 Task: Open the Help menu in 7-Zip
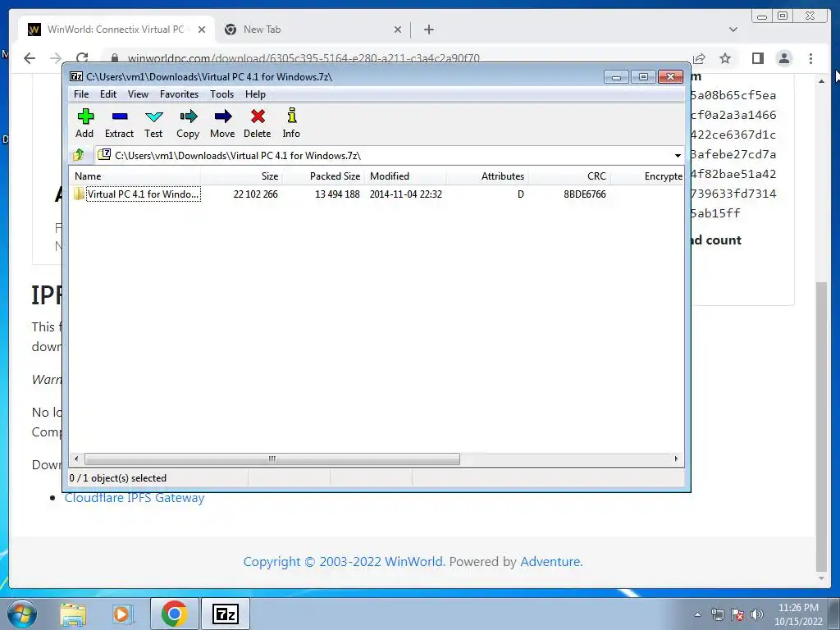pos(256,94)
